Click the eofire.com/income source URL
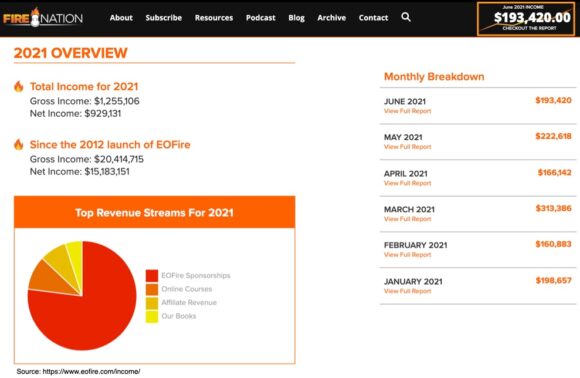This screenshot has height=378, width=580. click(91, 371)
